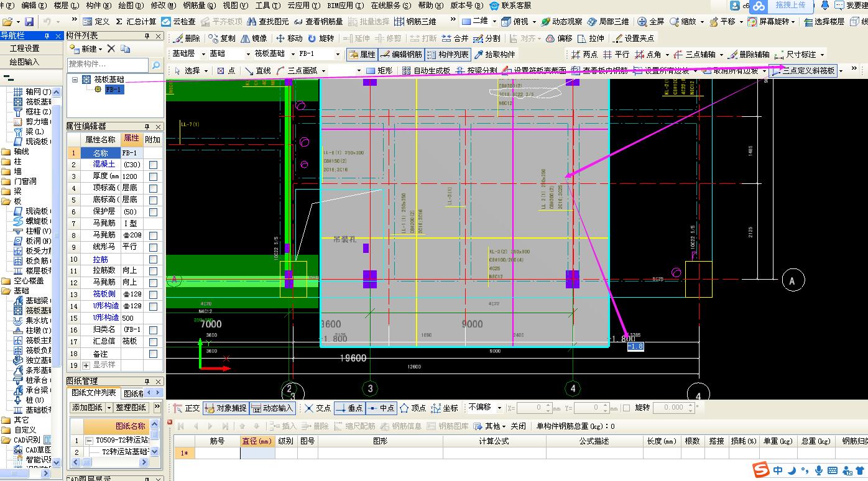The width and height of the screenshot is (868, 481).
Task: Open 三点定义斜筏板 dropdown arrow
Action: [x=841, y=71]
